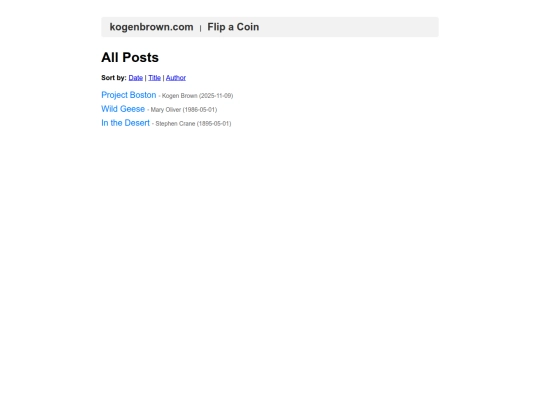Click the Stephen Crane author and date text
The width and height of the screenshot is (540, 405).
(x=191, y=124)
